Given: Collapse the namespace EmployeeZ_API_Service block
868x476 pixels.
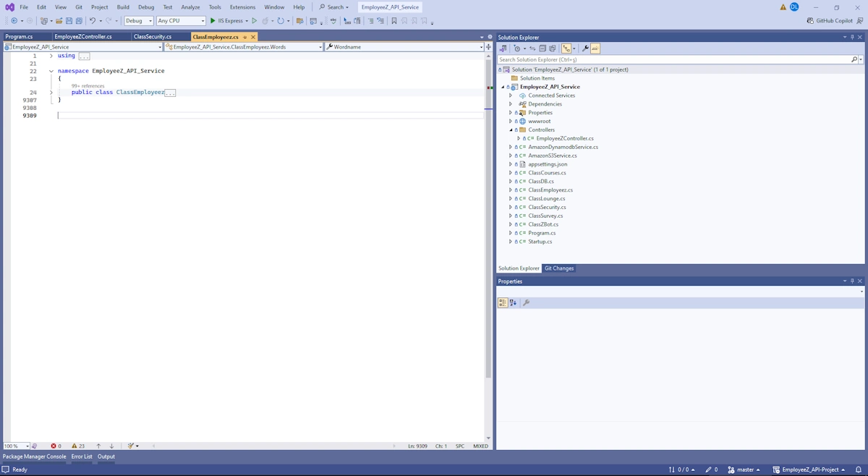Looking at the screenshot, I should pos(51,71).
